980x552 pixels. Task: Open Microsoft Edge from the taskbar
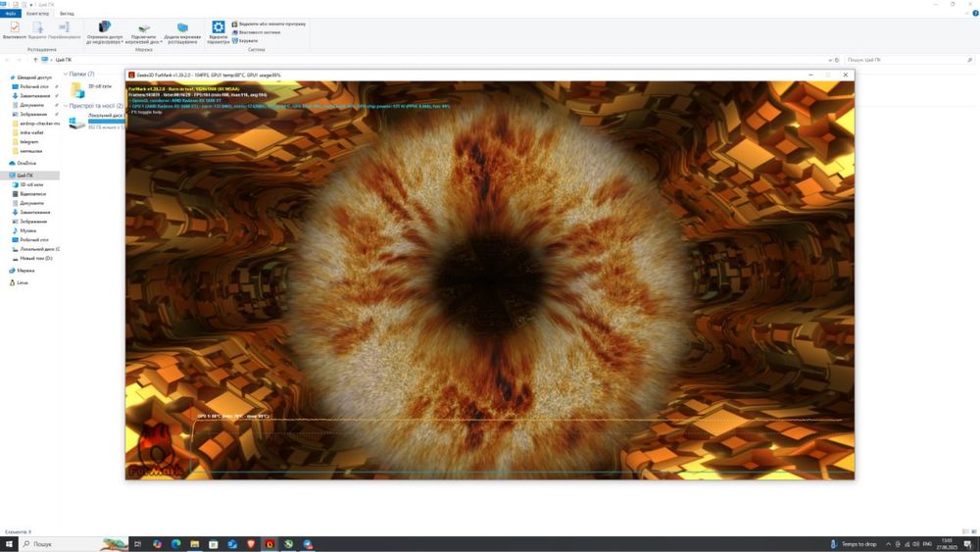pos(176,544)
